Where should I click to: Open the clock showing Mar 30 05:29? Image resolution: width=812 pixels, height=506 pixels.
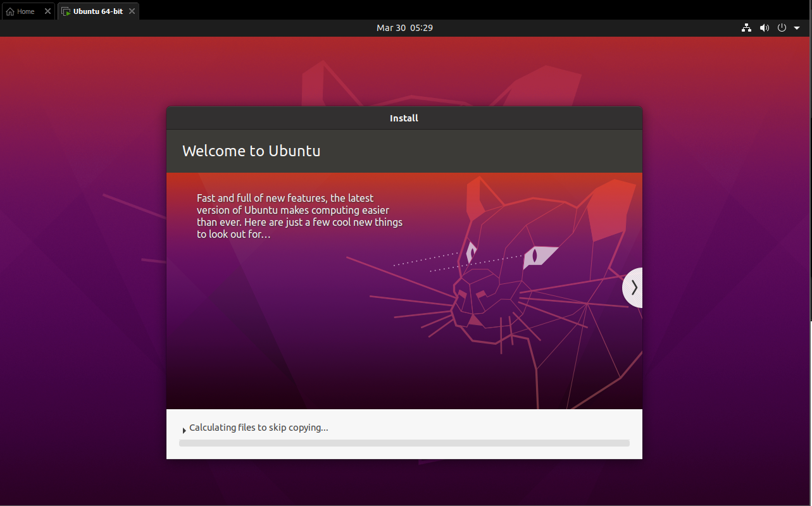(x=404, y=28)
